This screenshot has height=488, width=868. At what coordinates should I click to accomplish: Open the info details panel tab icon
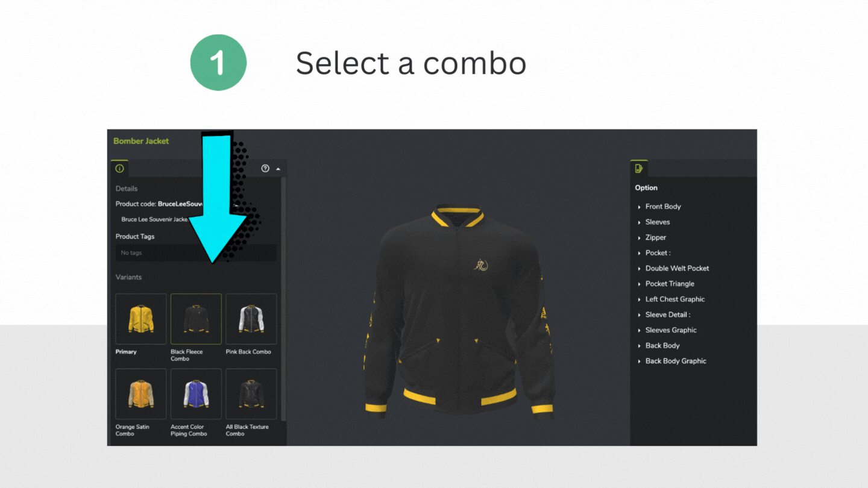pos(119,169)
